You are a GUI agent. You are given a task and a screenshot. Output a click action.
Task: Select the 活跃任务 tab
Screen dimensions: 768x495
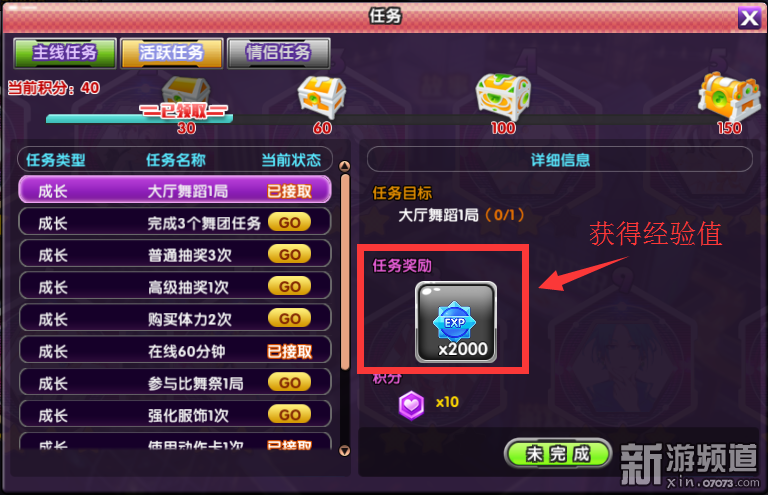pyautogui.click(x=172, y=53)
